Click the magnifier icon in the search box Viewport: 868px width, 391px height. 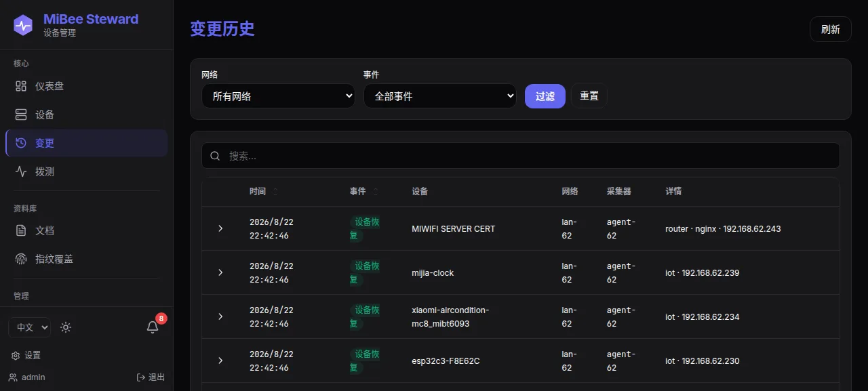(215, 156)
